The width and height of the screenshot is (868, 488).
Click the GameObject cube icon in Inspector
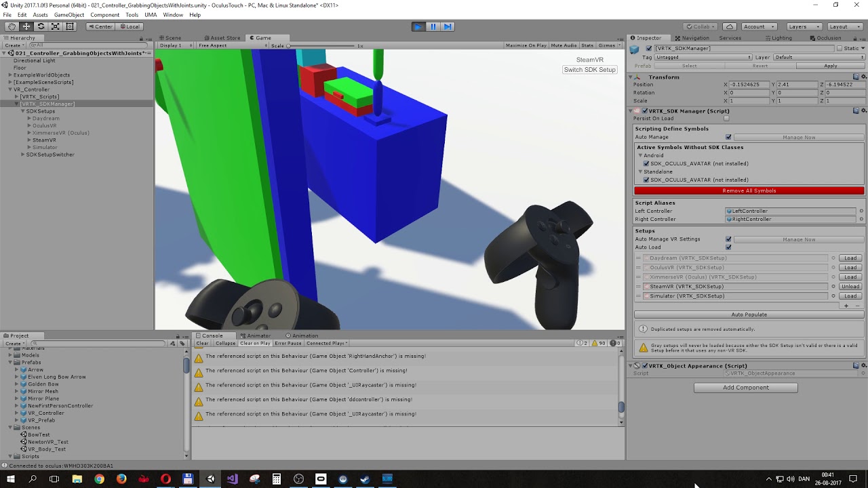coord(635,49)
